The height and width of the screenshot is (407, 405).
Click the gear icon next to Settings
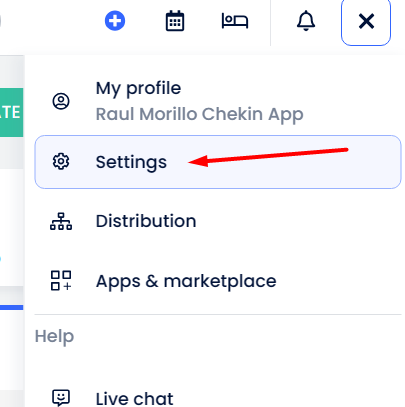click(x=61, y=162)
